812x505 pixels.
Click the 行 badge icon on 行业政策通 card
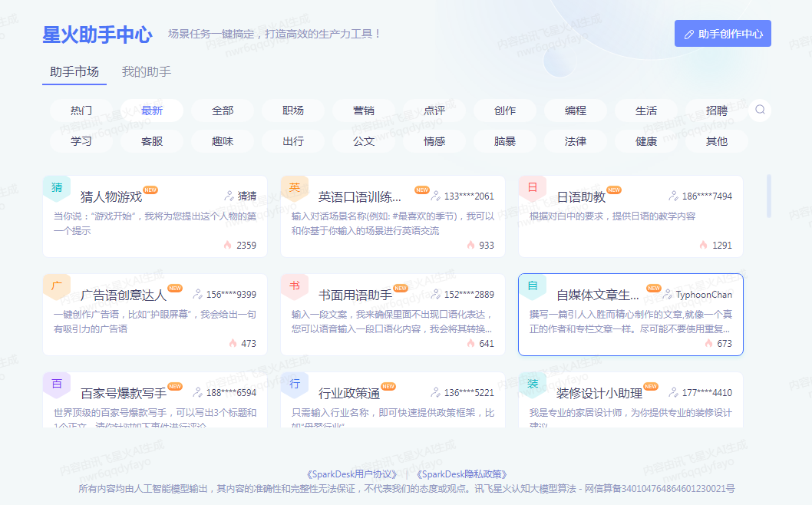[x=295, y=384]
